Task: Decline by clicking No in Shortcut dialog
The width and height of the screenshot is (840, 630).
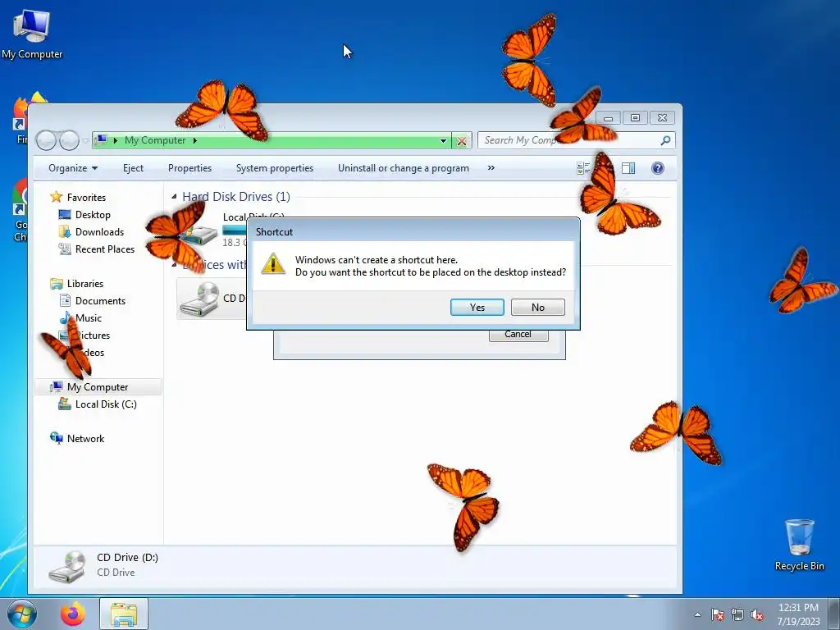Action: (x=538, y=307)
